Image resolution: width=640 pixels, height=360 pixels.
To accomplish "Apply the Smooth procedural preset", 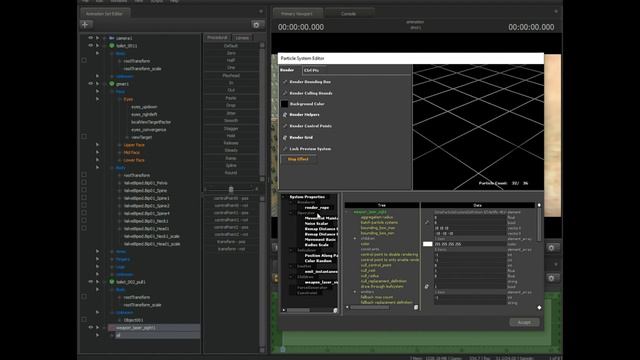I will pyautogui.click(x=231, y=121).
